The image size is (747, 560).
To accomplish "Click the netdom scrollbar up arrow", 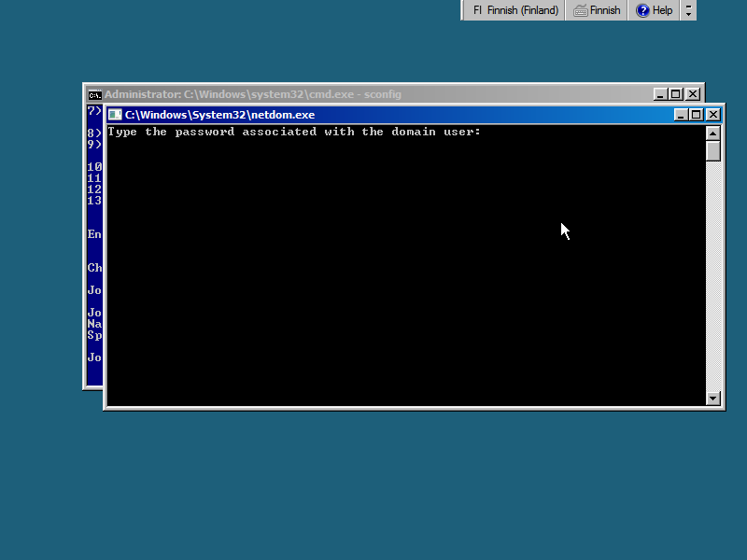I will pyautogui.click(x=713, y=133).
